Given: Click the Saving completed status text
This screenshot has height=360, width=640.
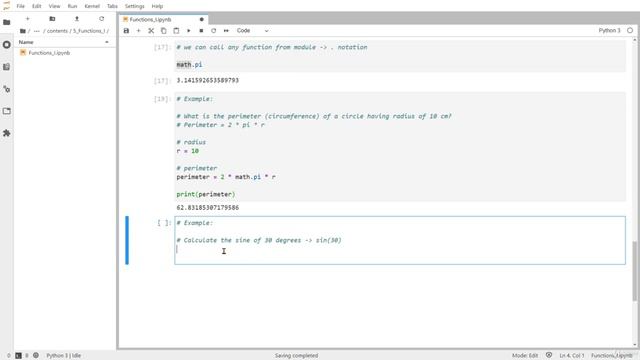Looking at the screenshot, I should (296, 356).
